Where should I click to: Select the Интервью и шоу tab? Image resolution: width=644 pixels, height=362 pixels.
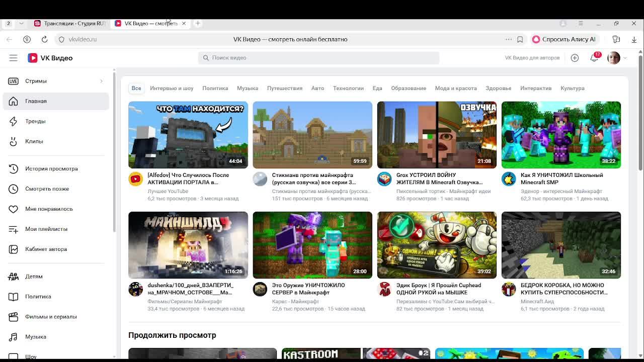(172, 88)
